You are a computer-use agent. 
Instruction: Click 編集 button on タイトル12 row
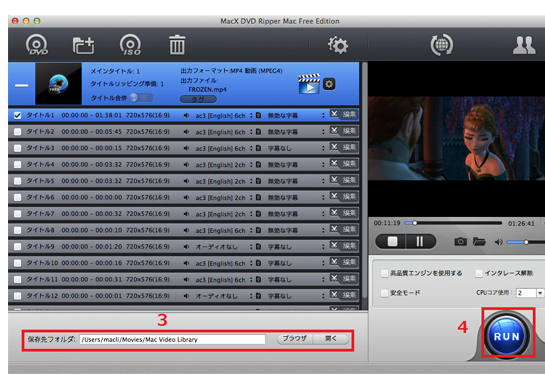point(349,295)
